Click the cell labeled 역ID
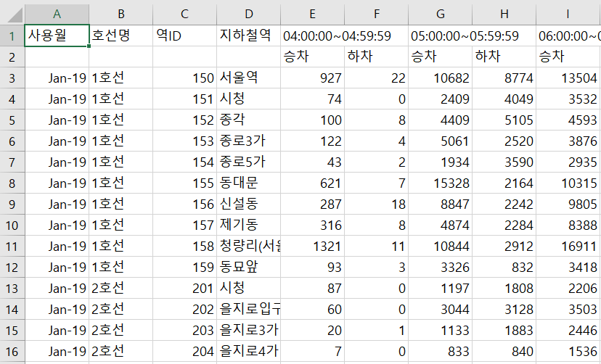601x364 pixels. [x=184, y=36]
